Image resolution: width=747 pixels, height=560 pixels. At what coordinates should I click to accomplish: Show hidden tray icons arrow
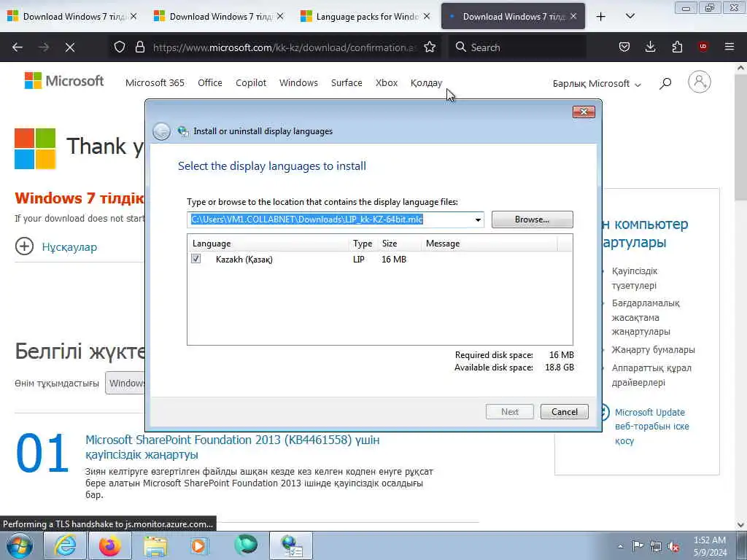coord(620,546)
